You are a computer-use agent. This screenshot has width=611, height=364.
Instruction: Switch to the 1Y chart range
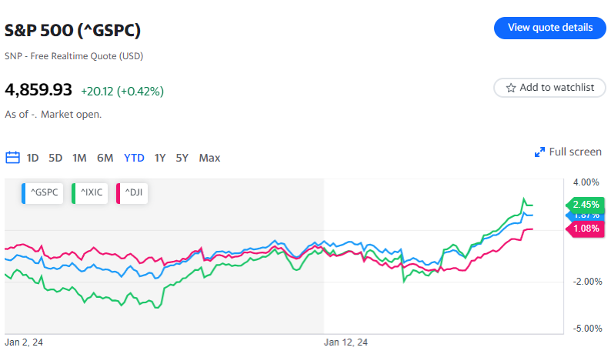pos(160,158)
